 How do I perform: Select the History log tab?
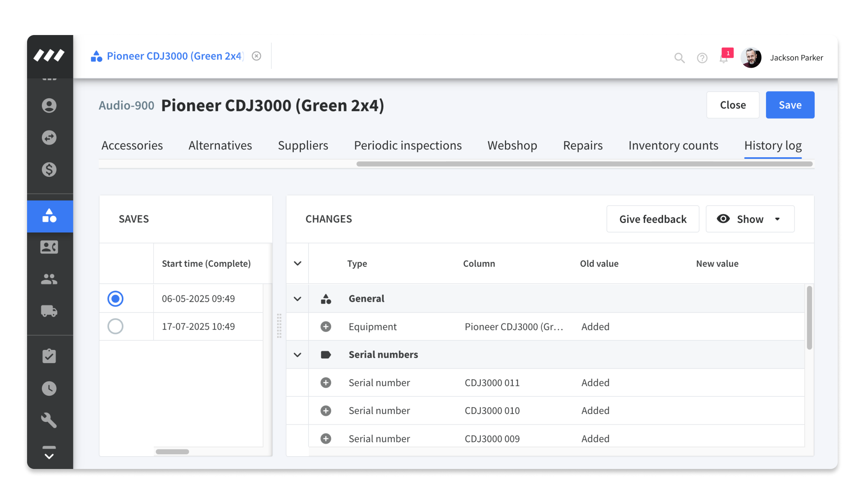773,145
